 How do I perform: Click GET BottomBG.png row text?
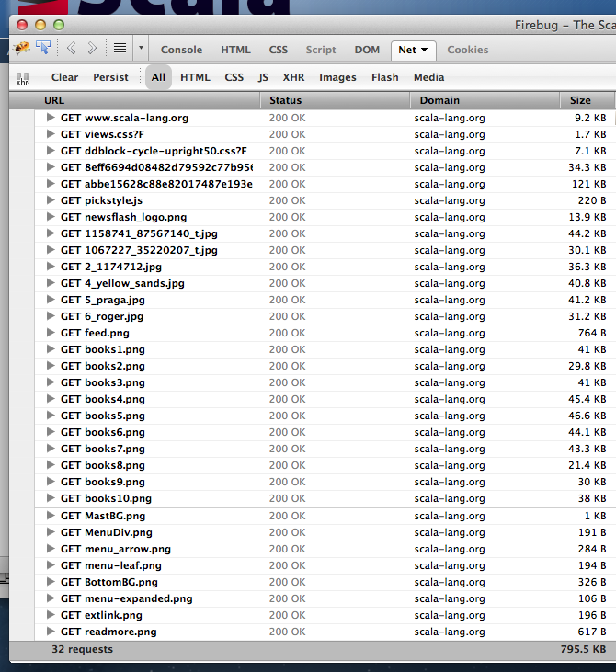(x=108, y=582)
